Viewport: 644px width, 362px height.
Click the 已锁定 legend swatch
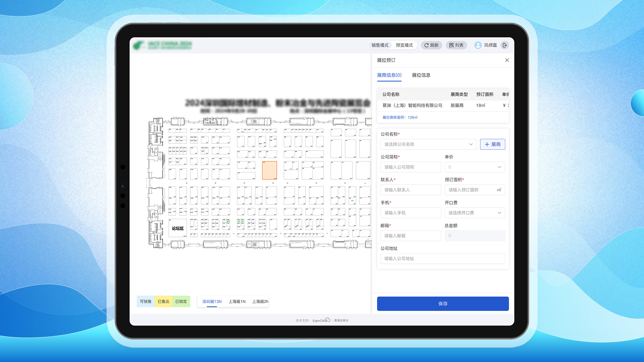pos(181,302)
